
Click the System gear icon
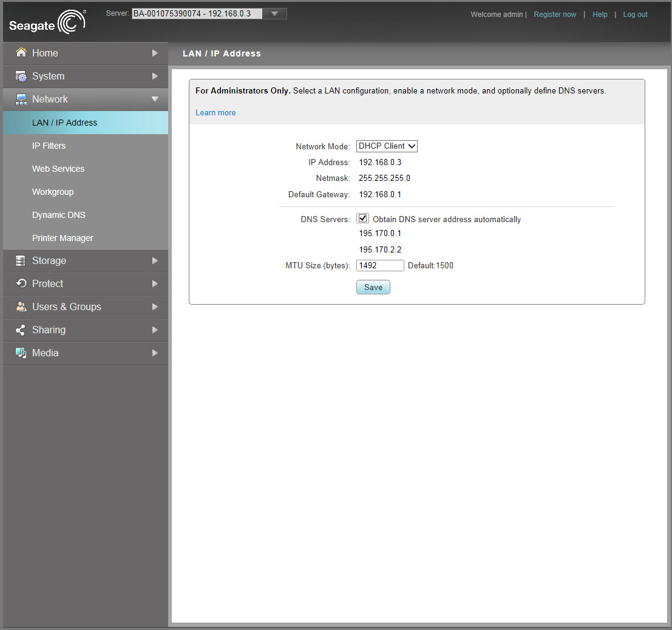[x=21, y=76]
